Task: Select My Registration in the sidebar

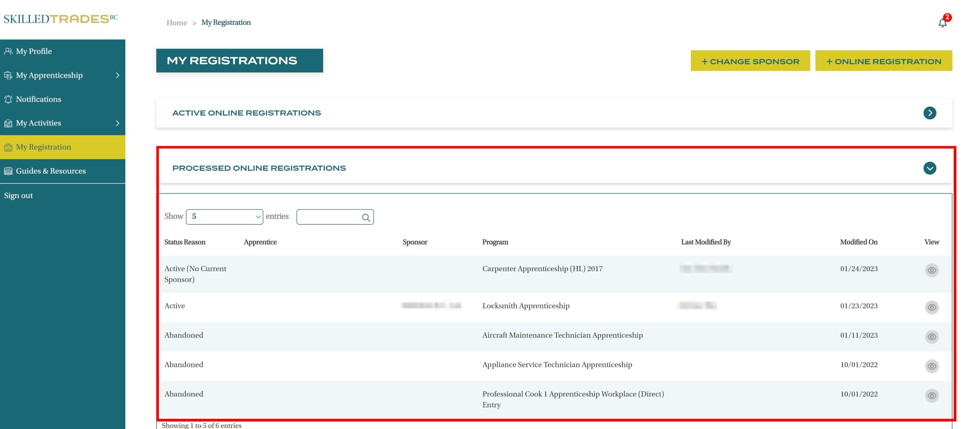Action: 43,147
